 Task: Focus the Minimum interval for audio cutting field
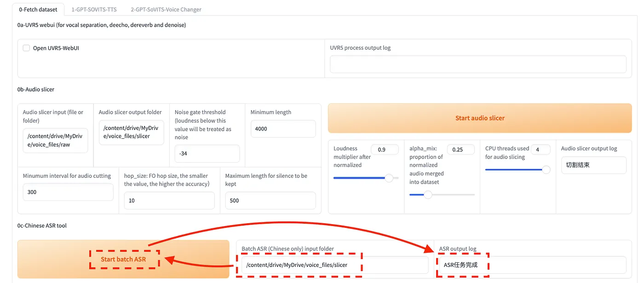click(x=68, y=192)
